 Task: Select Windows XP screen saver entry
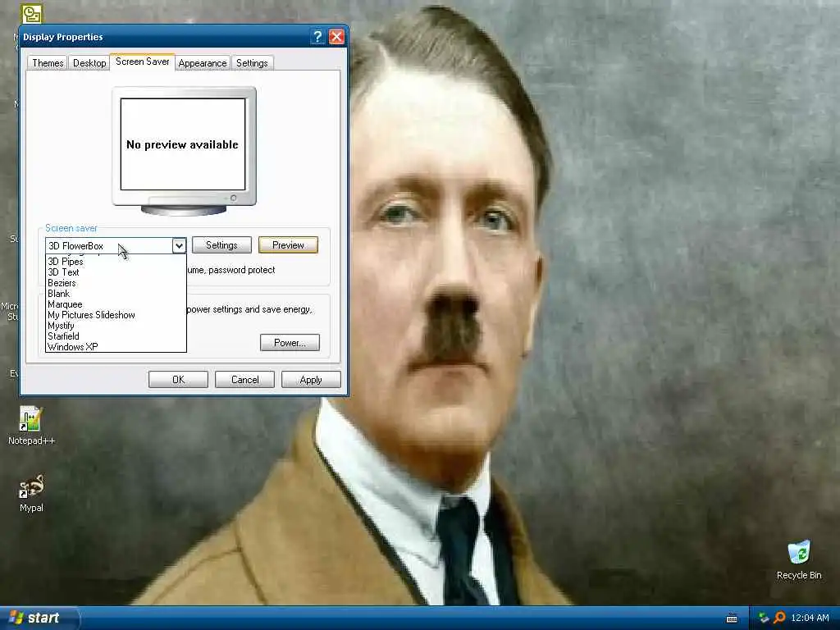tap(116, 347)
